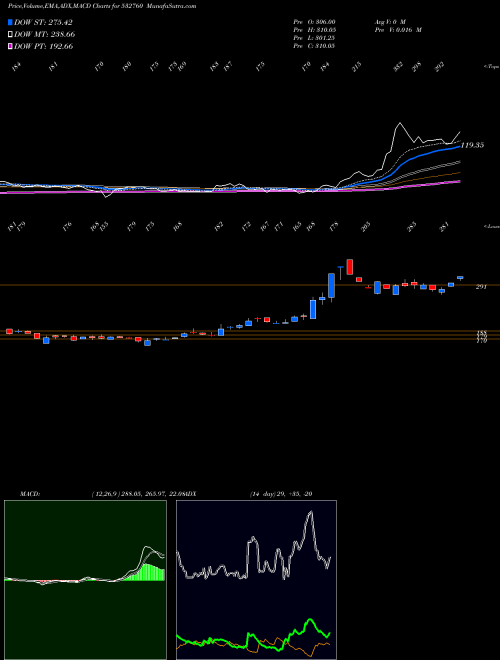The height and width of the screenshot is (660, 500).
Task: Select the 'DOW MT: 238.66' legend text
Action: tap(45, 35)
